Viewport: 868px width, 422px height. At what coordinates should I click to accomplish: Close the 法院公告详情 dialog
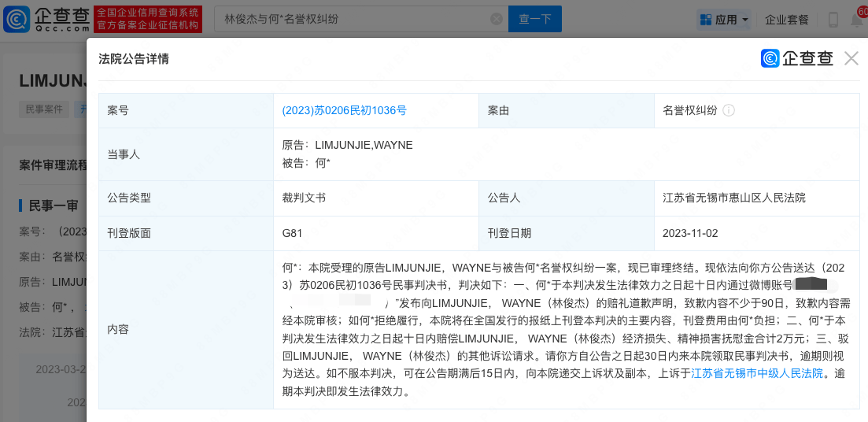[851, 58]
